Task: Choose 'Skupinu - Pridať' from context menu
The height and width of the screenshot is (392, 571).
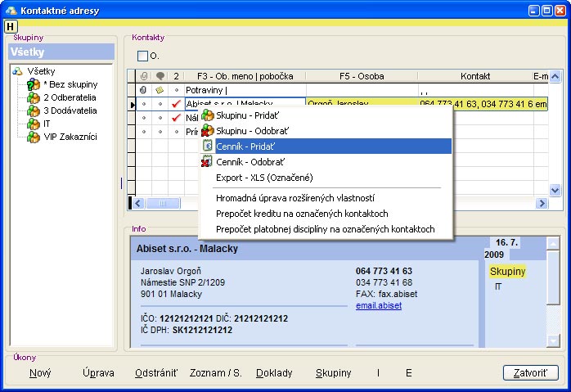Action: pyautogui.click(x=245, y=115)
